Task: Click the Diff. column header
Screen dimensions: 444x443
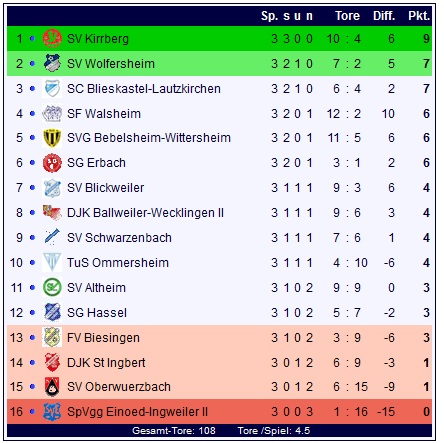Action: point(384,16)
